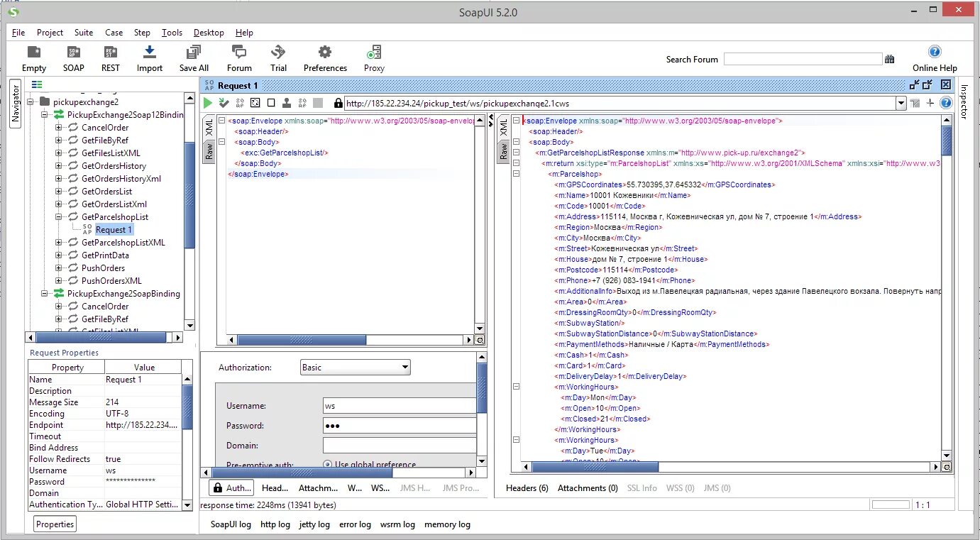Screen dimensions: 980x540
Task: Click the padlock icon beside endpoint URL
Action: click(338, 103)
